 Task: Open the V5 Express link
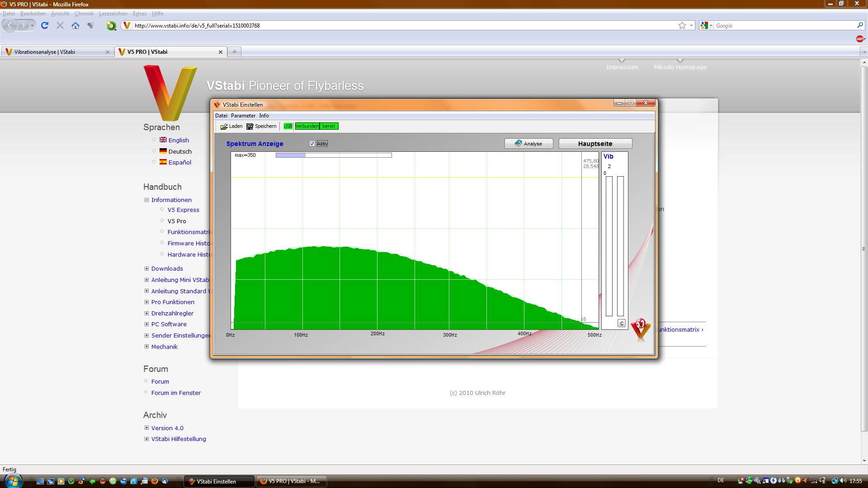click(x=183, y=210)
